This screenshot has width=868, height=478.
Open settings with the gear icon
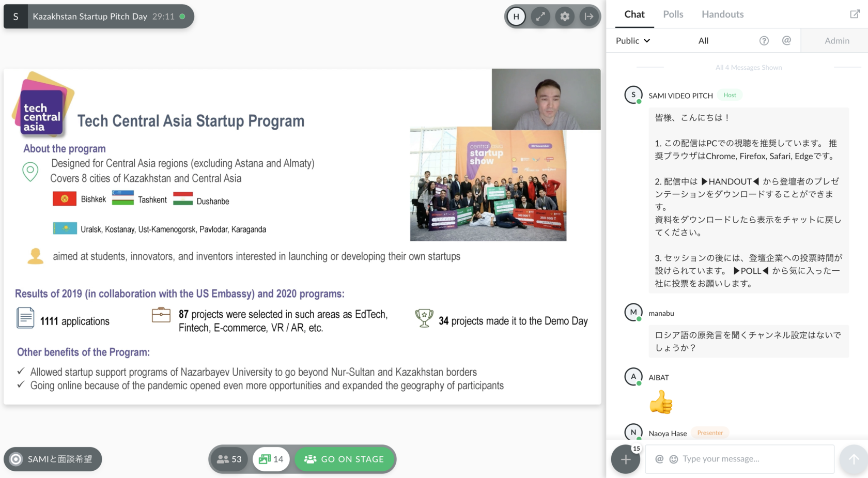click(565, 17)
